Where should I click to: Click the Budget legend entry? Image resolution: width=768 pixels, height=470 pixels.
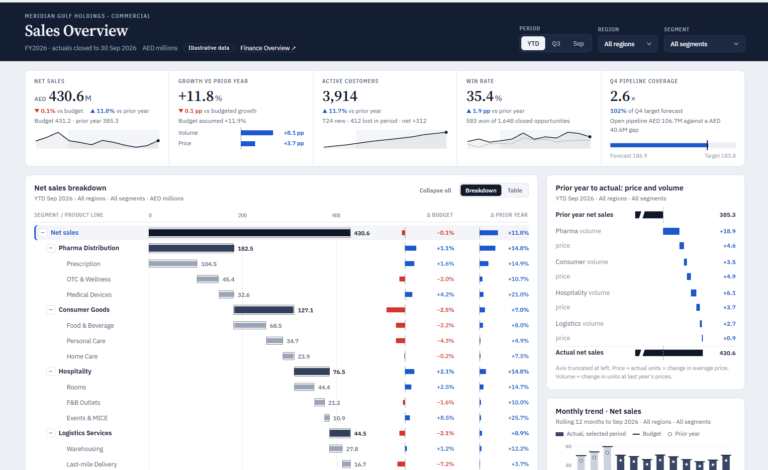pyautogui.click(x=647, y=434)
